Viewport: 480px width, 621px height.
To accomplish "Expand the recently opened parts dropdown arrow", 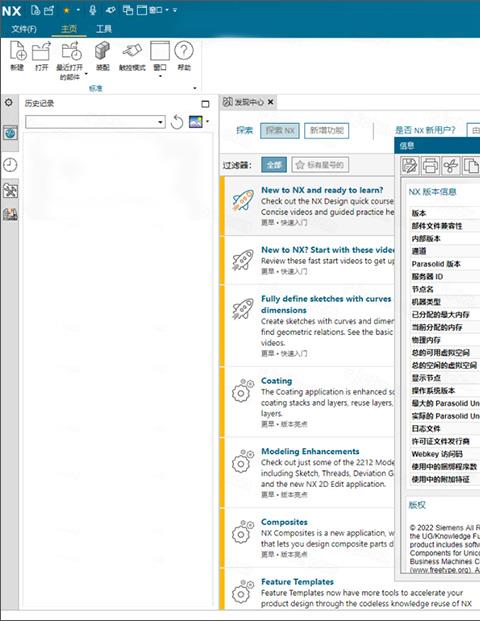I will click(x=86, y=74).
